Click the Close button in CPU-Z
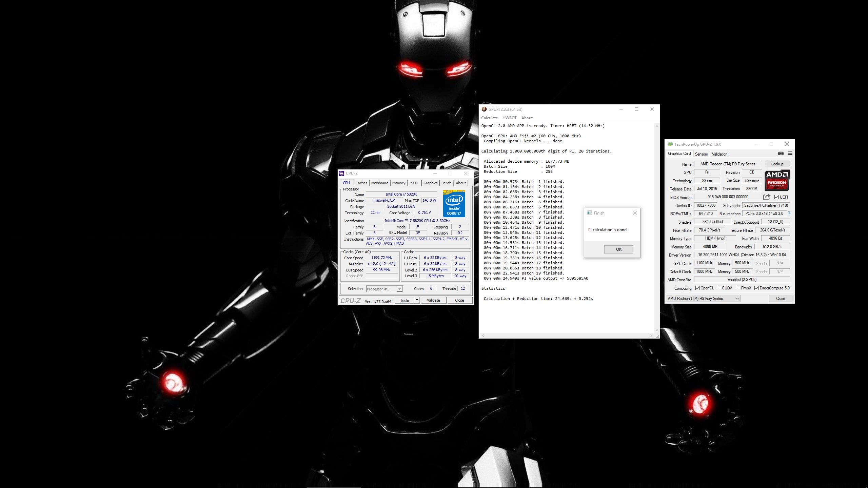 click(x=459, y=300)
